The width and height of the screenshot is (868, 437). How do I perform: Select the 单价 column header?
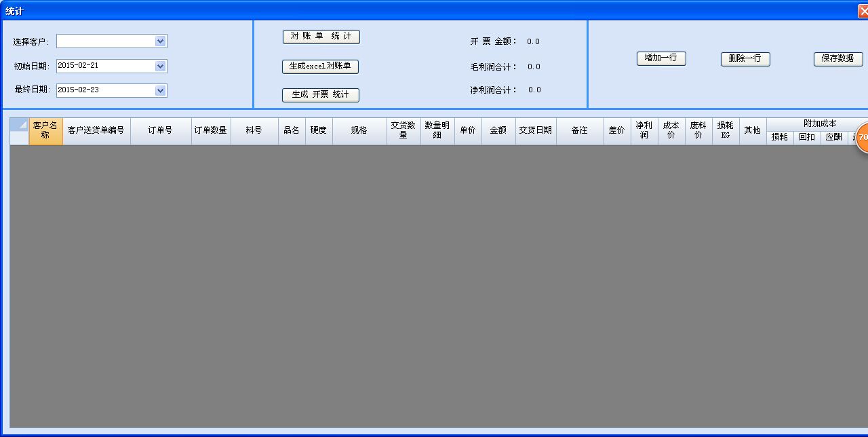[x=468, y=130]
